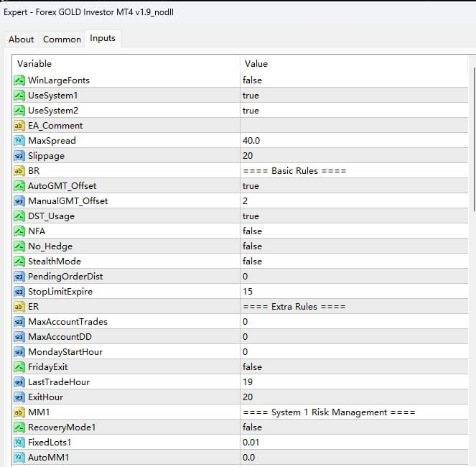Click the Variable column header
476x467 pixels.
click(122, 64)
